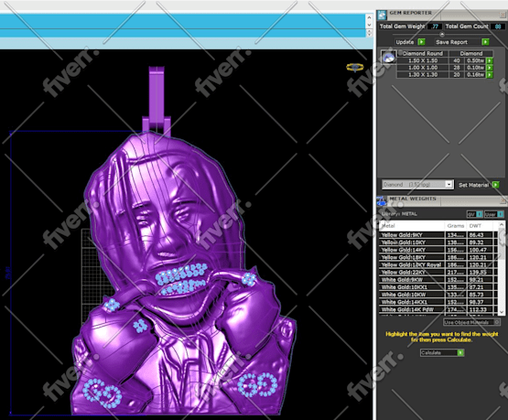Select White Gold:10KX1 row
This screenshot has width=508, height=420.
click(438, 287)
